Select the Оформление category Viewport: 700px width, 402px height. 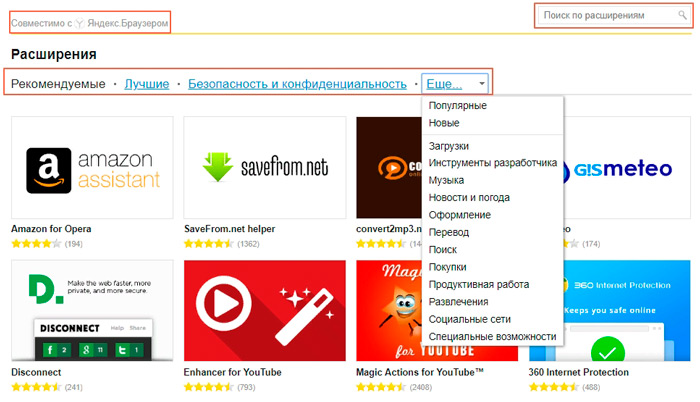(x=460, y=215)
